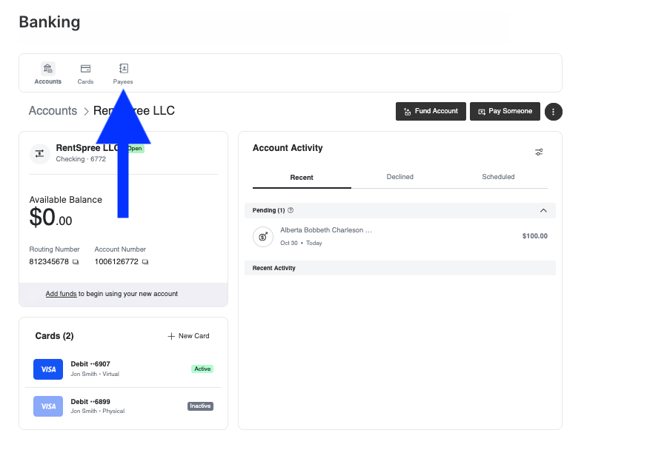Click the Pending help info icon
The height and width of the screenshot is (467, 670).
(291, 211)
